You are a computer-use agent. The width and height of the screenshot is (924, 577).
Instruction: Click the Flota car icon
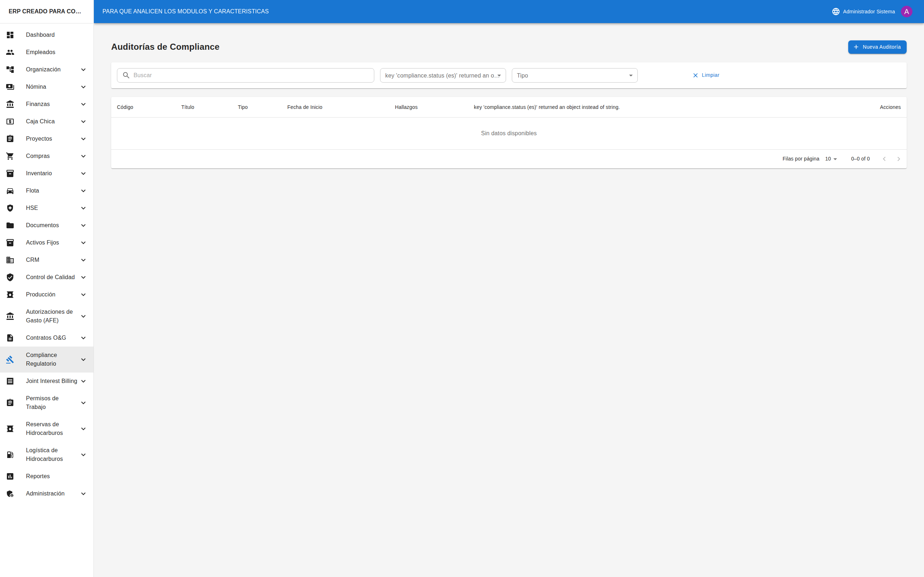click(x=10, y=190)
